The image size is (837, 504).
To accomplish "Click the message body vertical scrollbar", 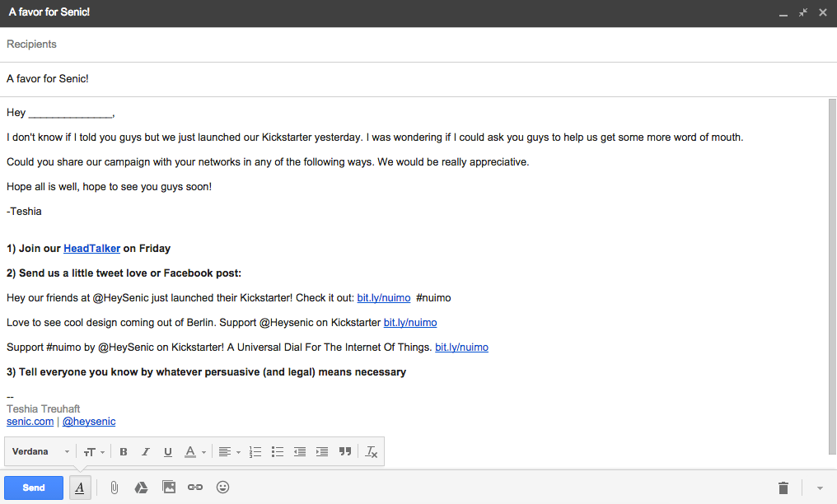I will click(832, 277).
